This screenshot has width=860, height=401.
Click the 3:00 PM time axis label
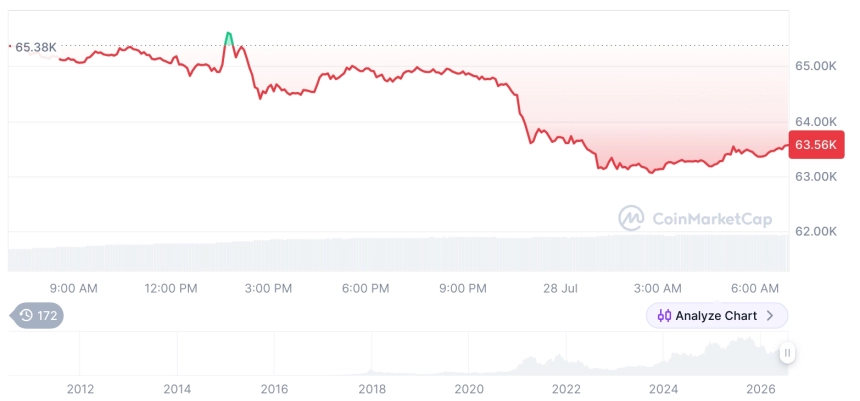[x=268, y=288]
